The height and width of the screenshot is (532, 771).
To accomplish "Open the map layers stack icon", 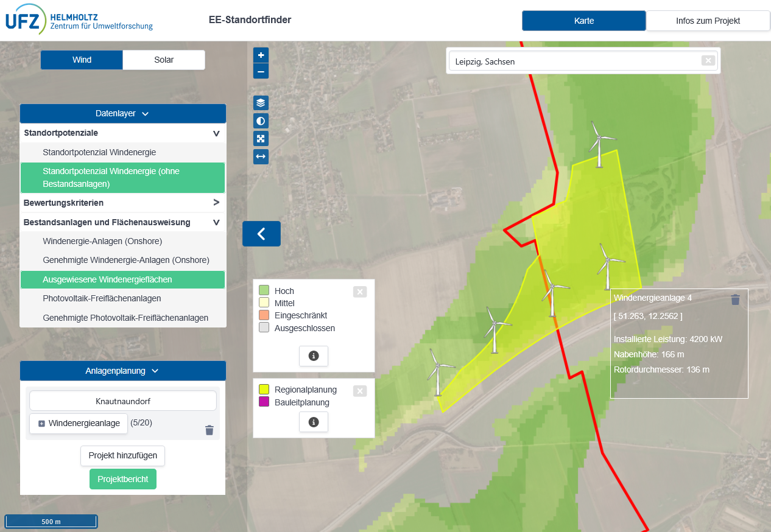I will click(261, 103).
